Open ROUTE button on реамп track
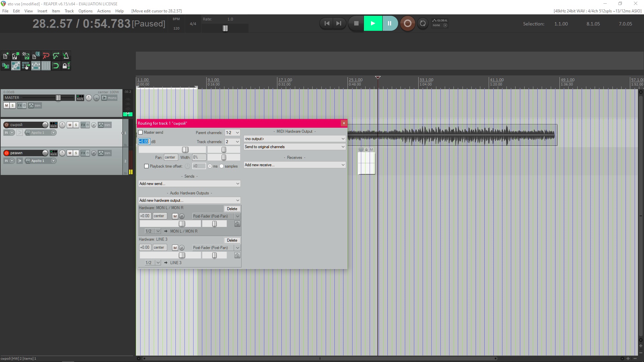Image resolution: width=644 pixels, height=362 pixels. (x=53, y=153)
